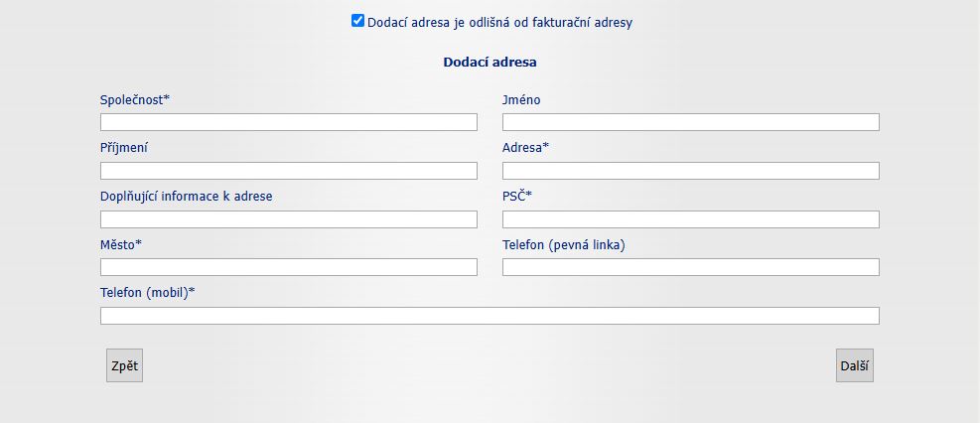
Task: Focus the Telefon (mobil) input field
Action: click(x=490, y=316)
